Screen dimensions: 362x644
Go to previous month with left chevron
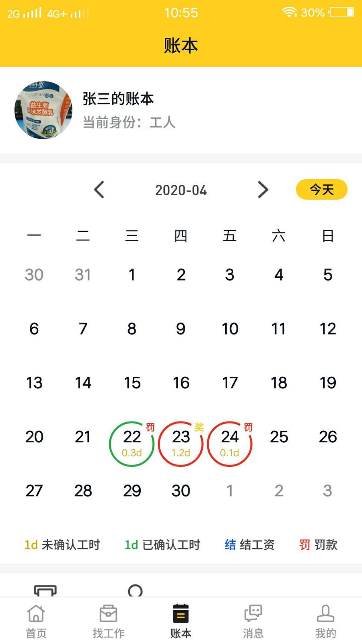99,190
